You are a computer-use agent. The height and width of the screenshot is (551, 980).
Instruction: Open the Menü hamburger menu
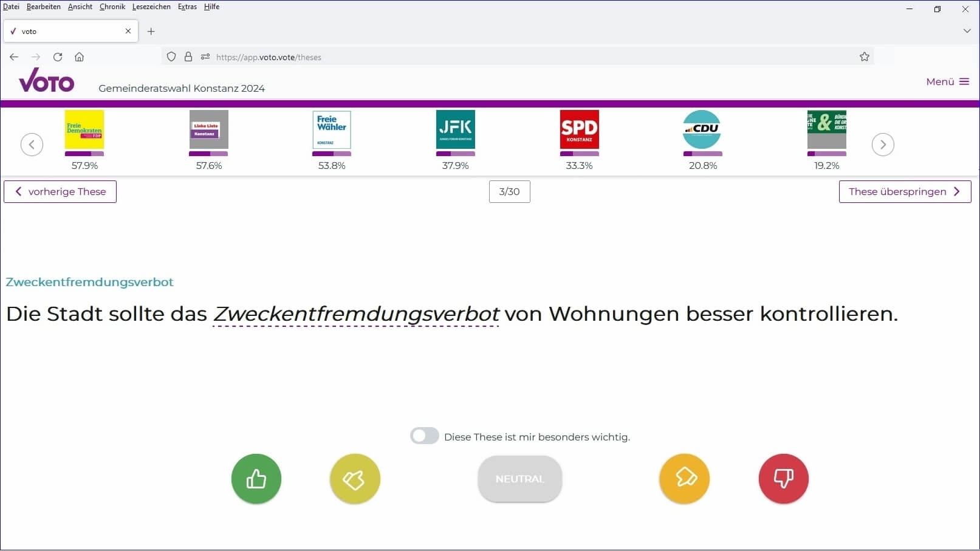click(948, 81)
